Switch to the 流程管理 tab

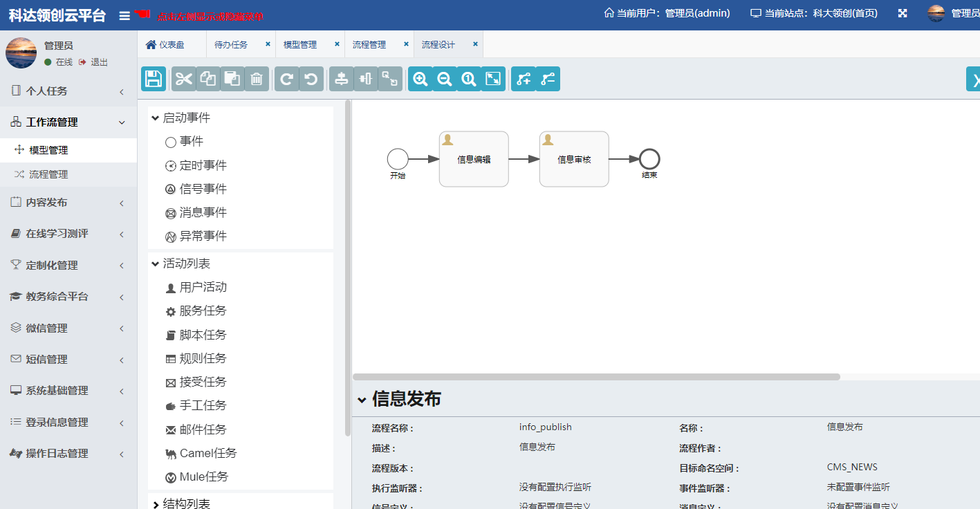(x=369, y=44)
